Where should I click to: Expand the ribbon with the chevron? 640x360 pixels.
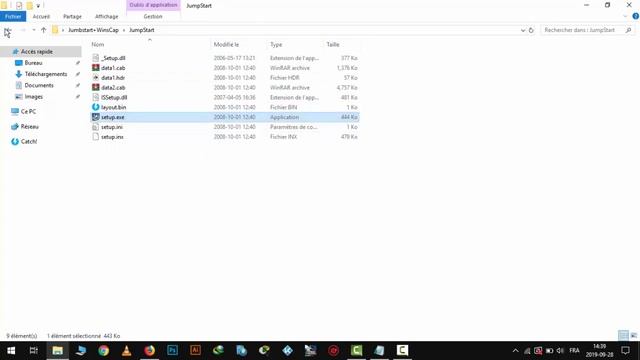[x=625, y=16]
